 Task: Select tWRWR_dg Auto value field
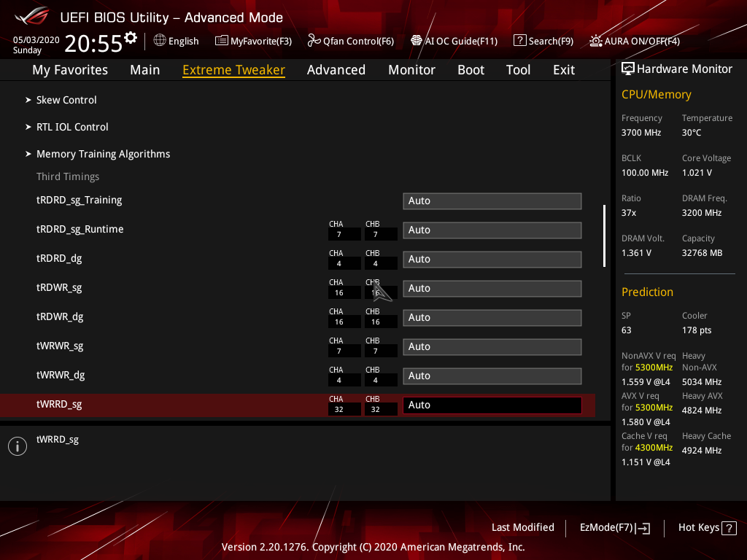[492, 376]
